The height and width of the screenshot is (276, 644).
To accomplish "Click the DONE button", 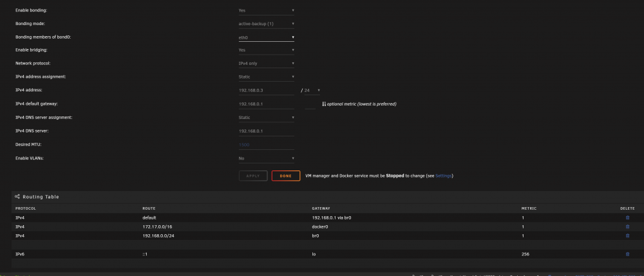I will pos(286,176).
